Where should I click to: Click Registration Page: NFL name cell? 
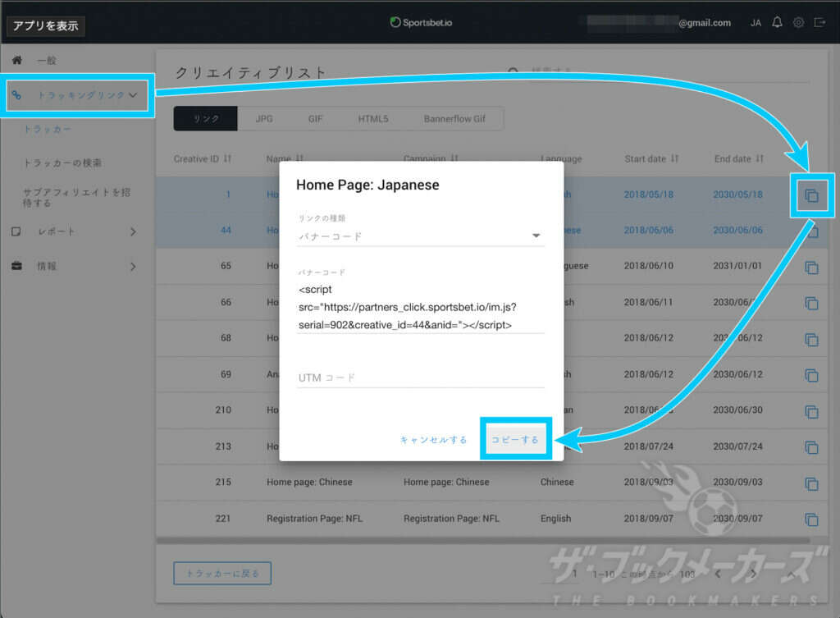[x=314, y=519]
